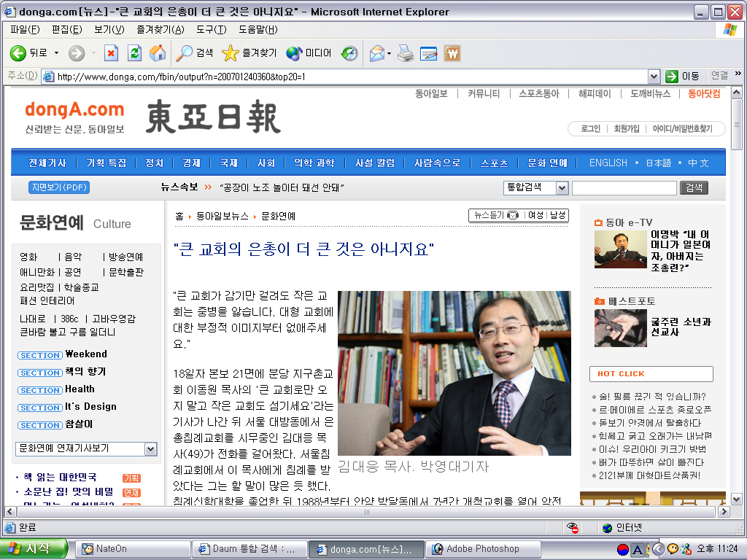This screenshot has height=560, width=747.
Task: Stop page loading with the red X icon
Action: tap(111, 52)
